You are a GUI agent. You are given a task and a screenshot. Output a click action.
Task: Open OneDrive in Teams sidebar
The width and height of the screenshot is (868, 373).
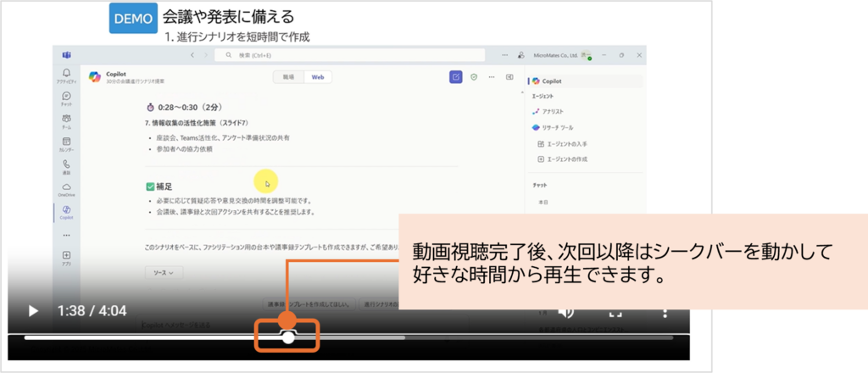[66, 189]
